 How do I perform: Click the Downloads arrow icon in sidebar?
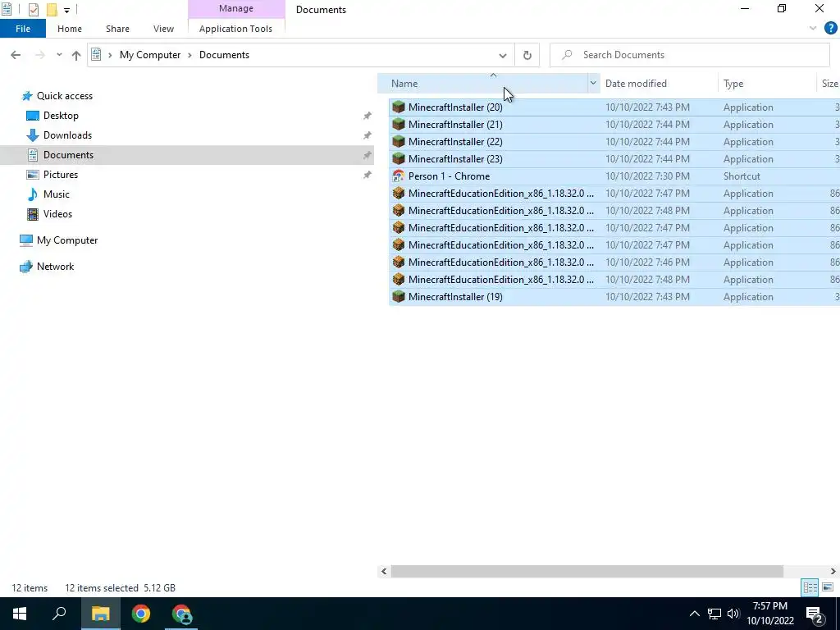coord(33,135)
